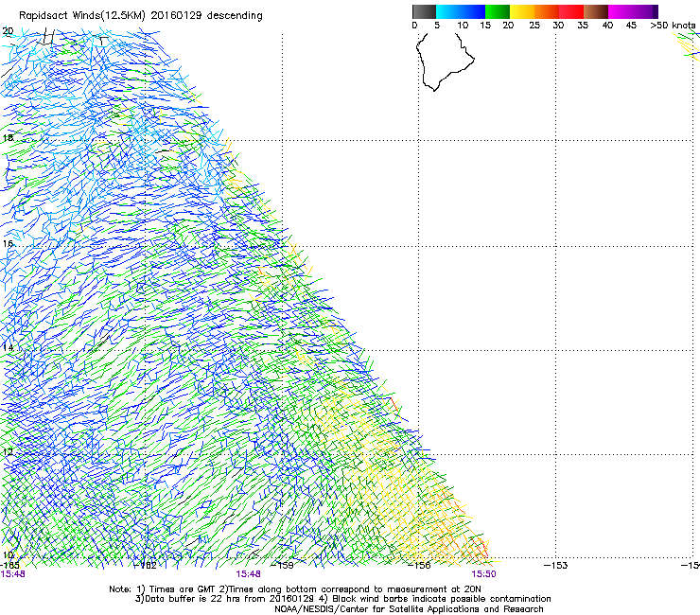Click the cyan-blue 5-15 knots legend segment
The image size is (700, 615).
pos(461,11)
